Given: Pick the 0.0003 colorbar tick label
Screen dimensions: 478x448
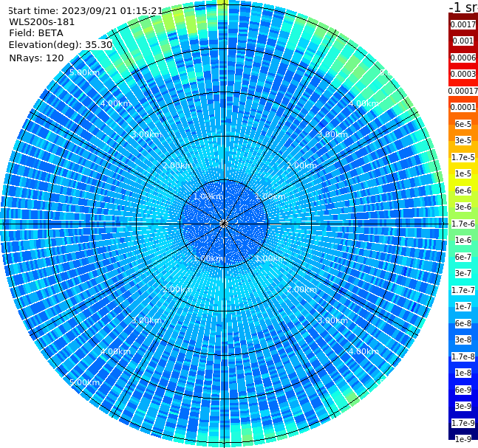Looking at the screenshot, I should coord(463,74).
